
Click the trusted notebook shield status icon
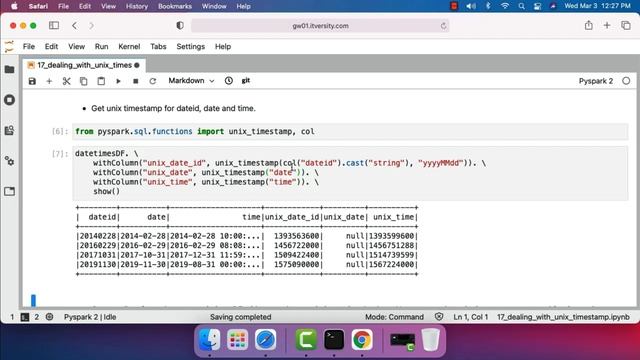(439, 317)
